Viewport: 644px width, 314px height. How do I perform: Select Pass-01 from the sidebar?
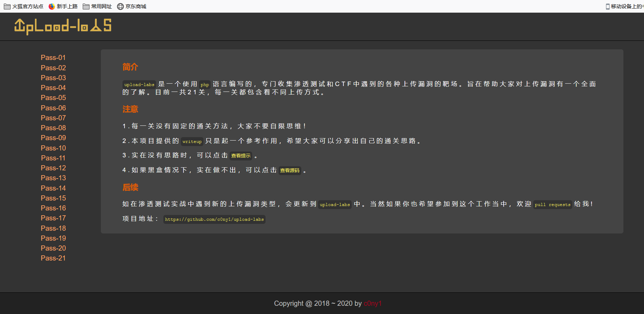(x=53, y=58)
